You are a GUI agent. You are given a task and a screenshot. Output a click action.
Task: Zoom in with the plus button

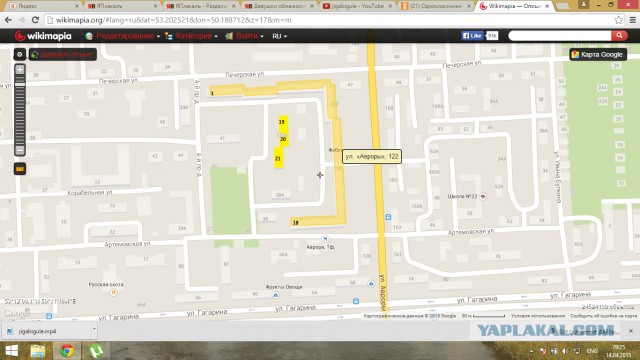click(20, 70)
